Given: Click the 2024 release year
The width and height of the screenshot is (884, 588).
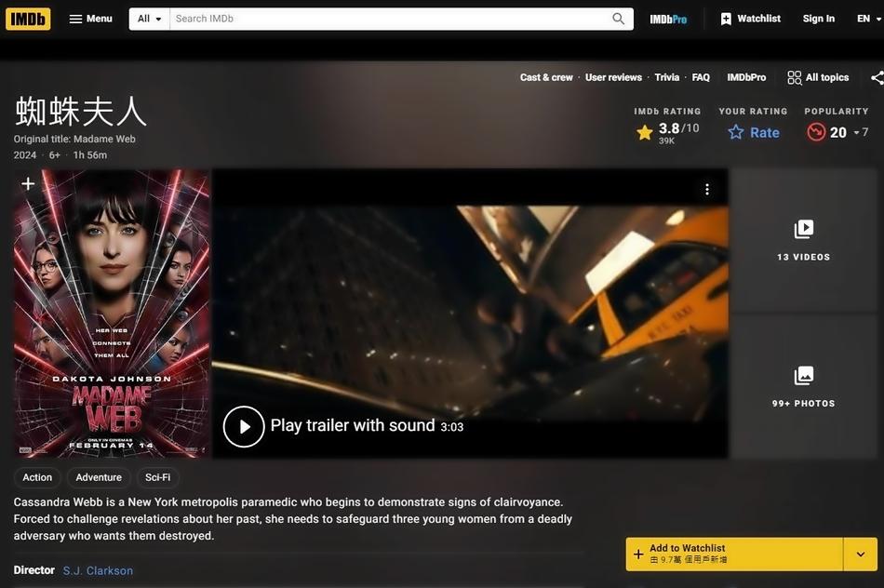Looking at the screenshot, I should pyautogui.click(x=25, y=155).
